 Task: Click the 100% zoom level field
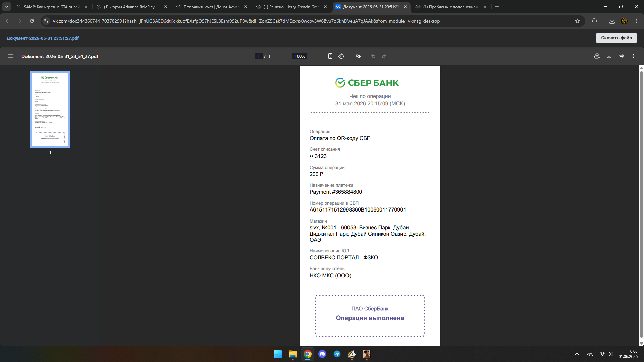300,56
